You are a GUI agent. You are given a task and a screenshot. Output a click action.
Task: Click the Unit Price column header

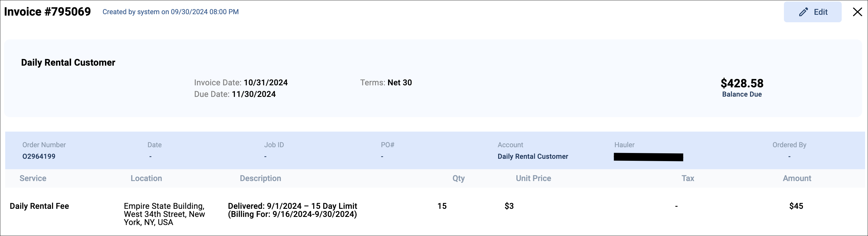[x=533, y=178]
